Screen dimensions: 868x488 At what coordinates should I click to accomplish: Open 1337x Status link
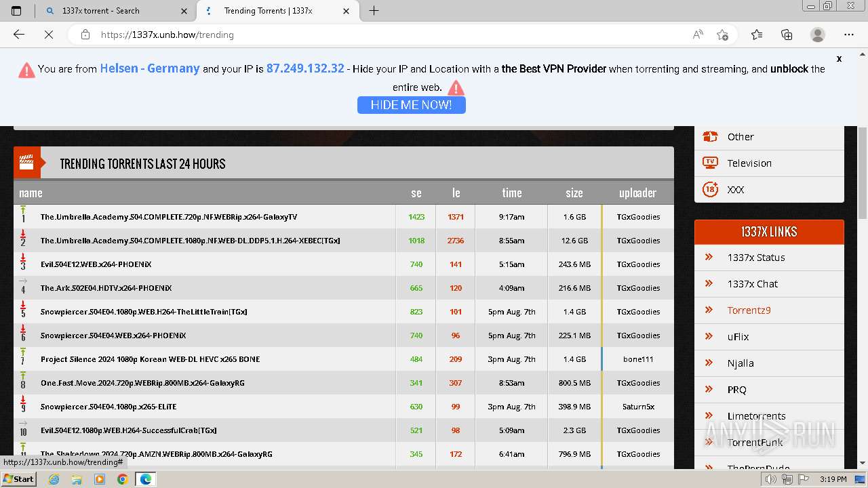756,258
